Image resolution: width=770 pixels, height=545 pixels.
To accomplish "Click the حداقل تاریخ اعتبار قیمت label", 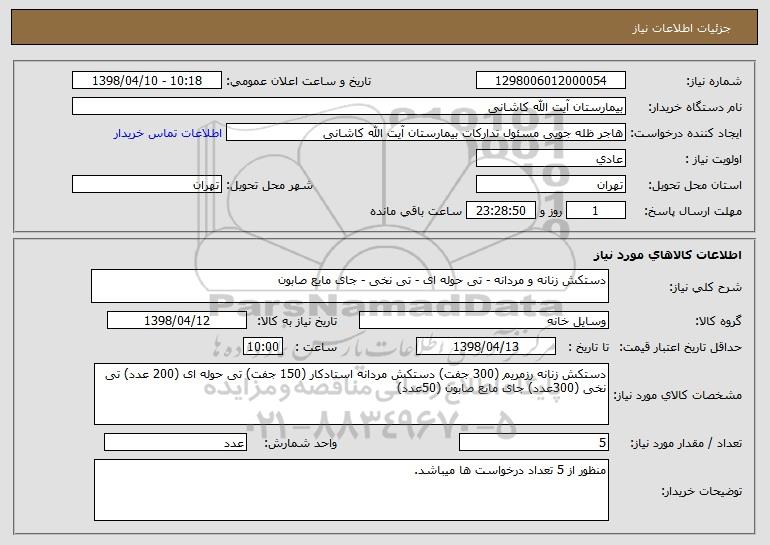I will [x=681, y=347].
